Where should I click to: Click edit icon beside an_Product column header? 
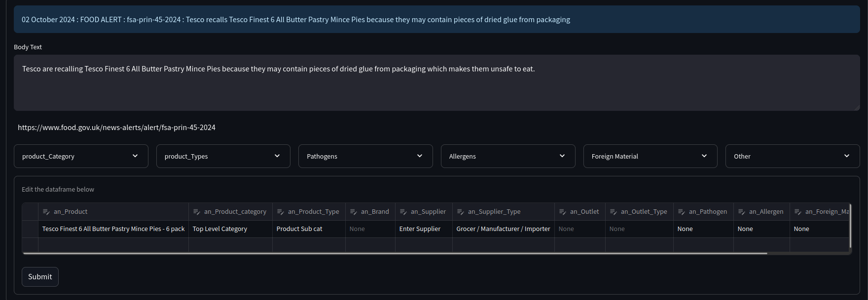tap(46, 212)
